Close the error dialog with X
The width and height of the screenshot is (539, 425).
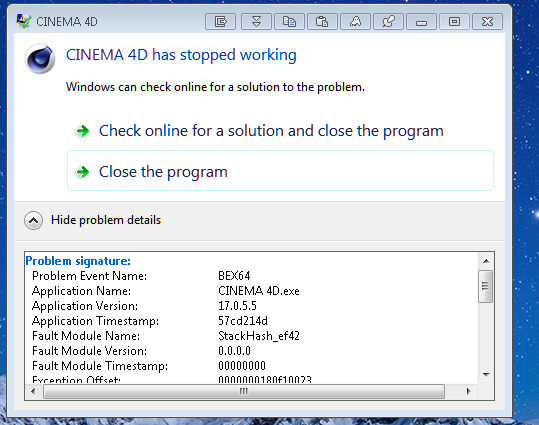487,22
